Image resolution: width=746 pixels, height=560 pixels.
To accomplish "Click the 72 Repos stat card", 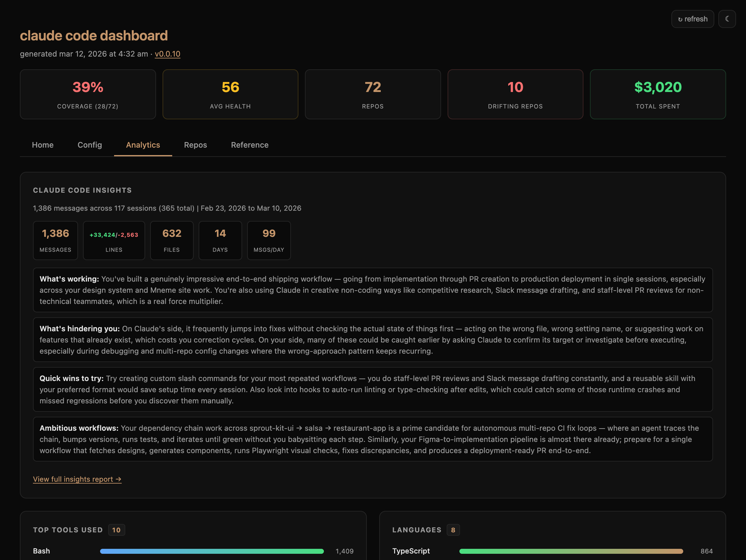I will pyautogui.click(x=373, y=94).
